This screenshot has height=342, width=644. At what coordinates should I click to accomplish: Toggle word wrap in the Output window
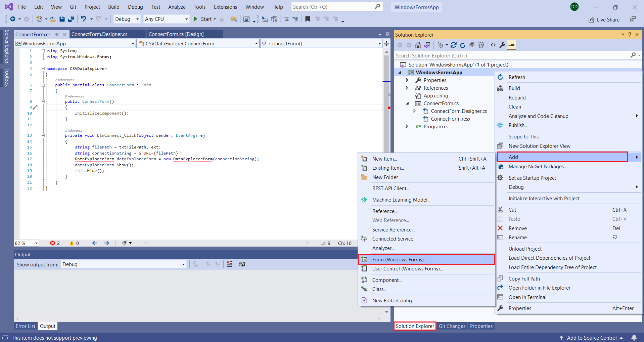[x=242, y=264]
